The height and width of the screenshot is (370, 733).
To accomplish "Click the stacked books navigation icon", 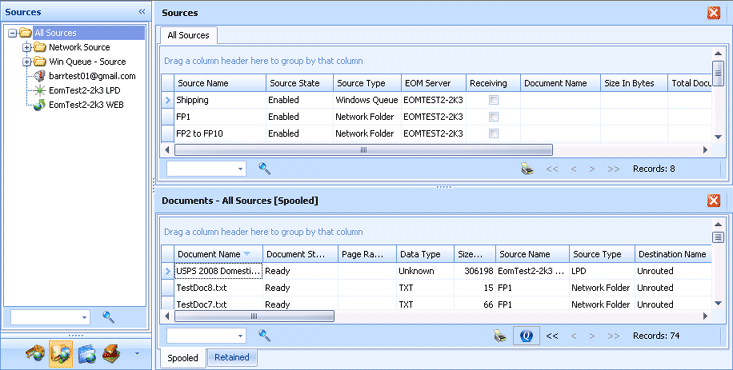I will coord(111,354).
